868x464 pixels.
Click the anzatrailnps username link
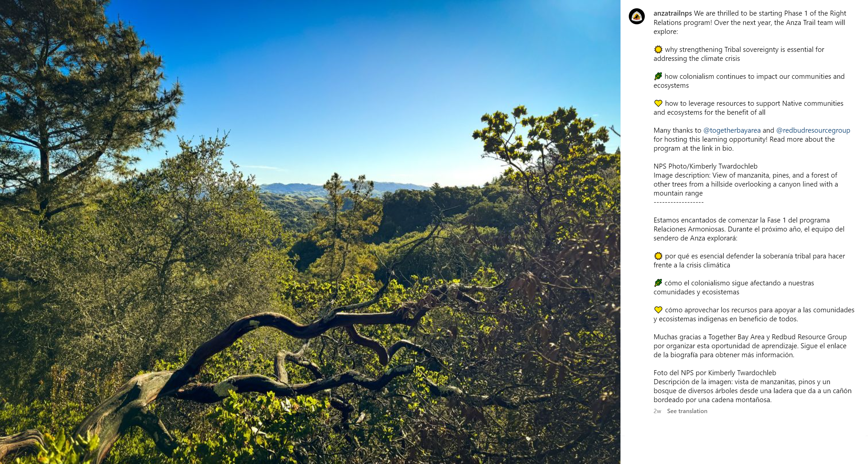pos(672,14)
